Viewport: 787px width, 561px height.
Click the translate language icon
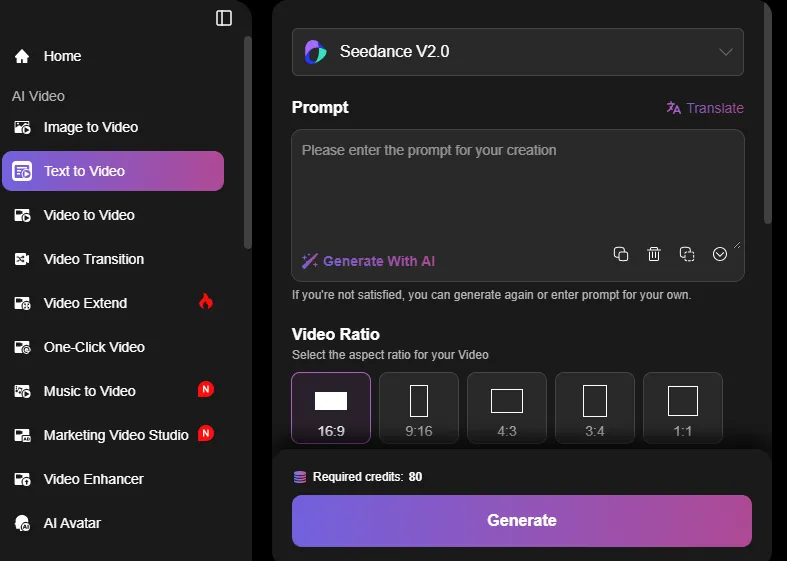click(674, 108)
